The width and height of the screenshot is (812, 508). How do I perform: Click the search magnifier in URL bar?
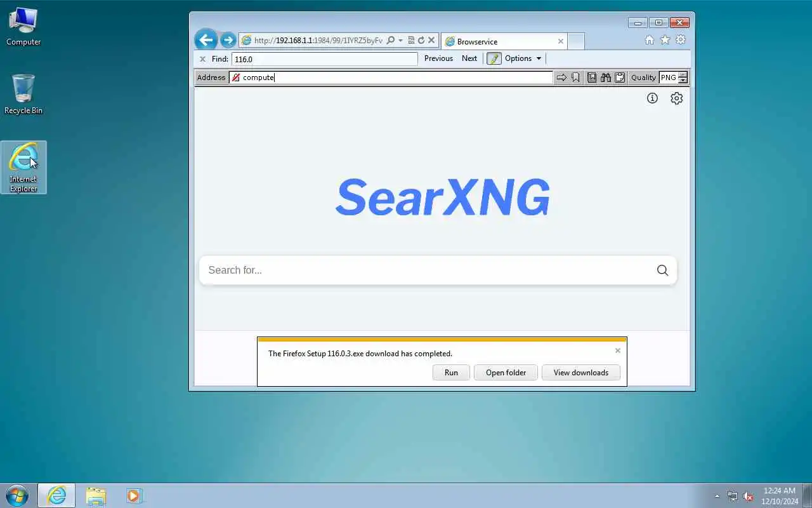click(x=390, y=40)
